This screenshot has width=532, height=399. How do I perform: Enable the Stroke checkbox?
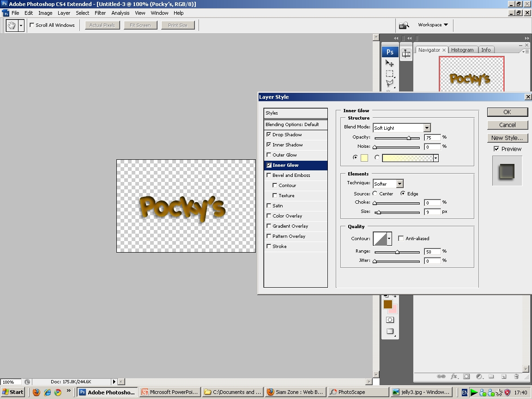click(269, 246)
